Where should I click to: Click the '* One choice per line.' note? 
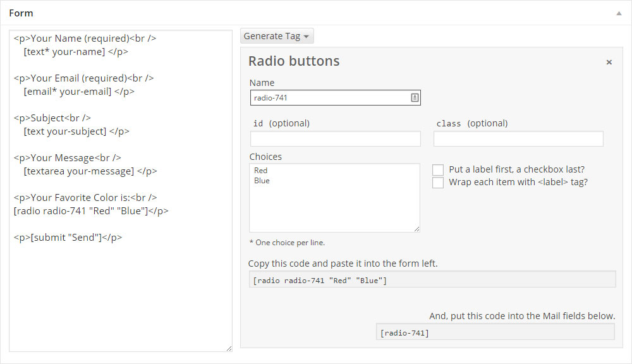tap(287, 243)
